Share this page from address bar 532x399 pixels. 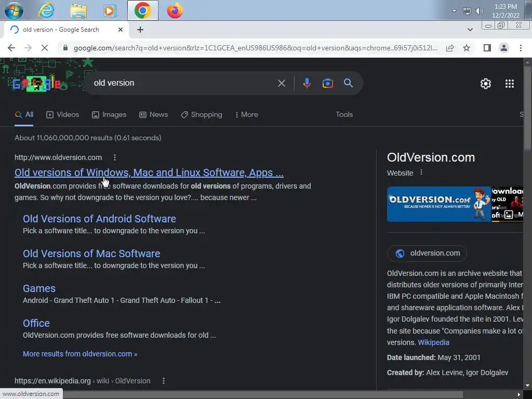(x=450, y=48)
